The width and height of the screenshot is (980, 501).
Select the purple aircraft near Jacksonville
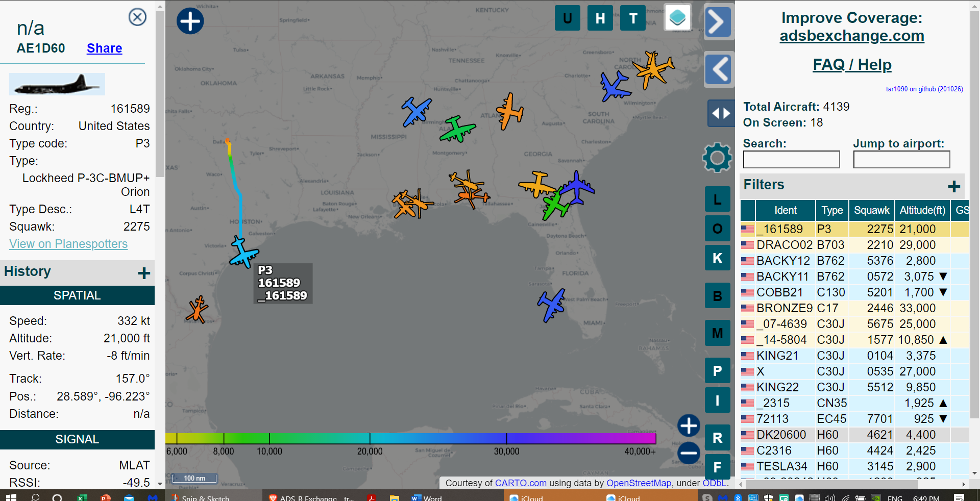pyautogui.click(x=577, y=188)
